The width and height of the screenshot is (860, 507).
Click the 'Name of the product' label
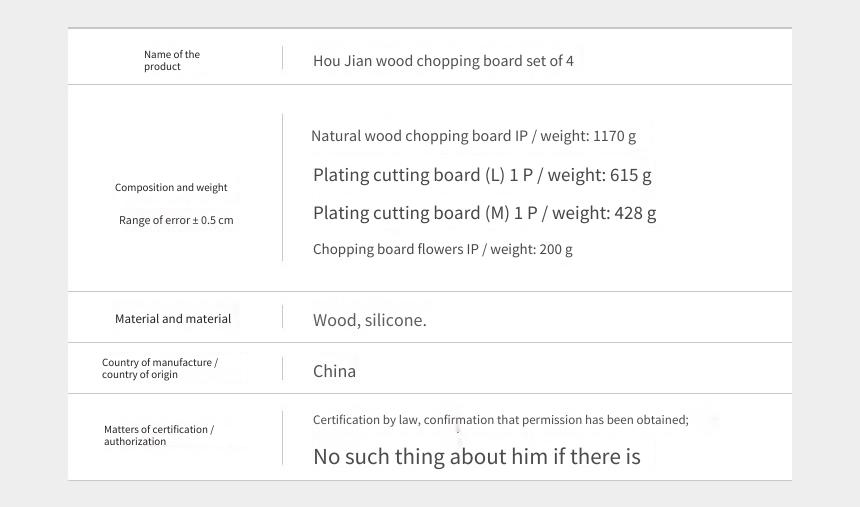click(172, 60)
